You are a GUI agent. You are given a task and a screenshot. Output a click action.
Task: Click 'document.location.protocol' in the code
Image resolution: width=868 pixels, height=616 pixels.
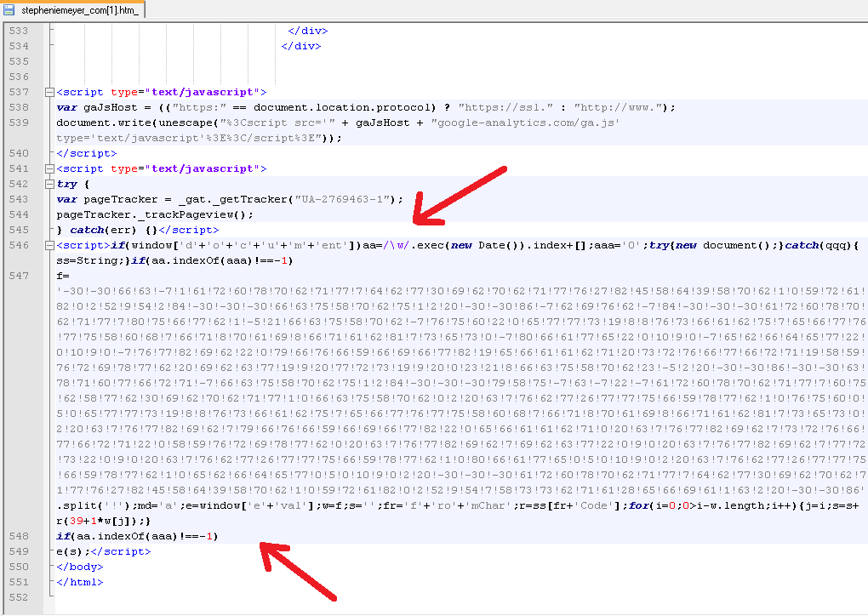(x=342, y=107)
